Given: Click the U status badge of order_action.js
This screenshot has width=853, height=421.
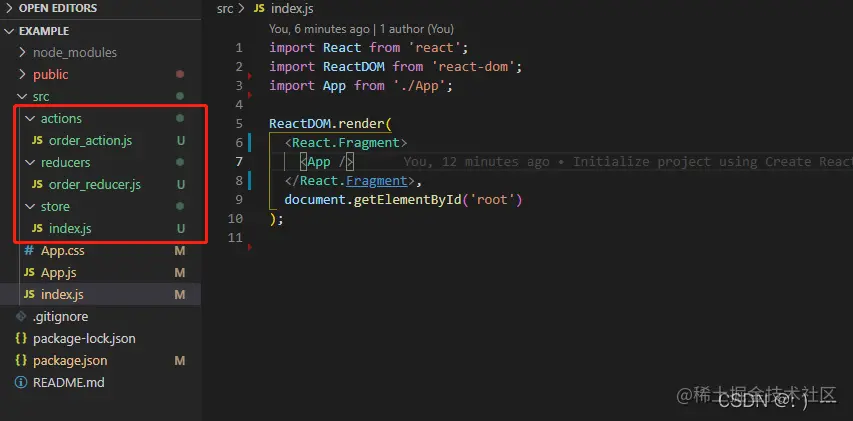Looking at the screenshot, I should pyautogui.click(x=181, y=141).
